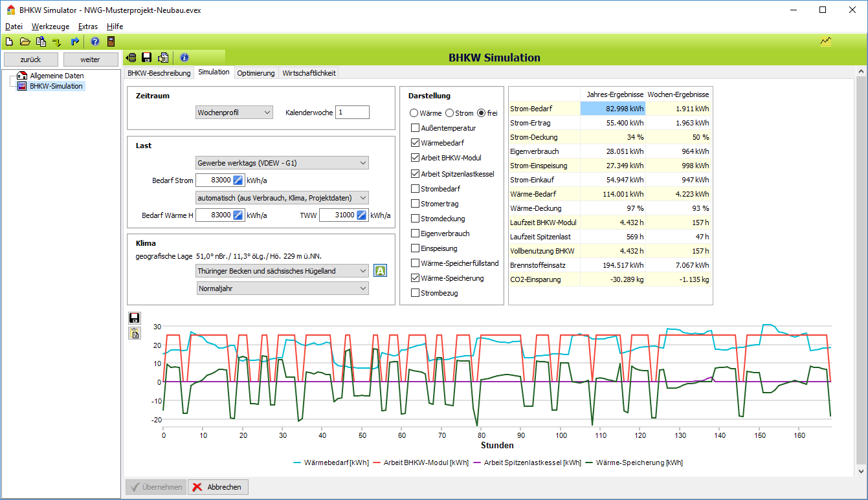Click the Wärme-Bedarf 114.001 kWh cell
Image resolution: width=868 pixels, height=500 pixels.
tap(613, 194)
